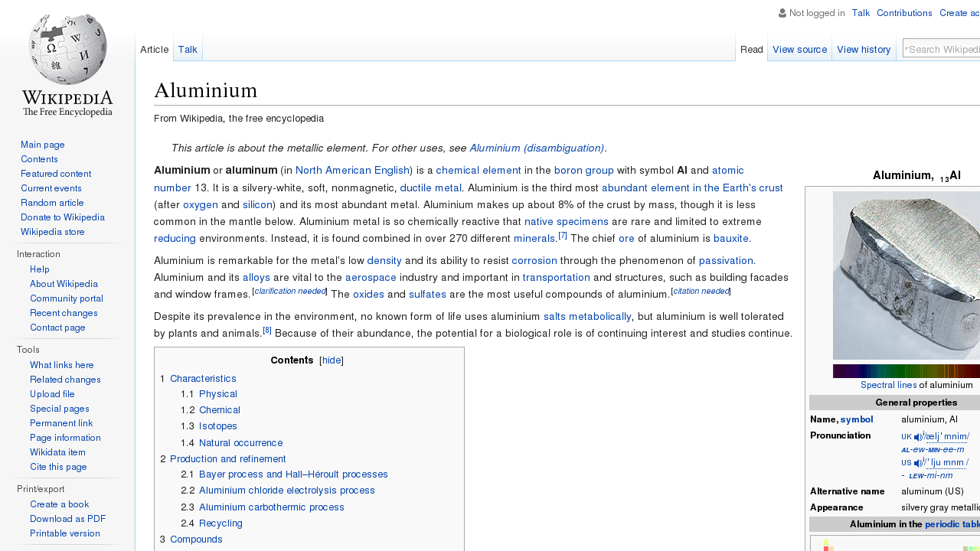Jump to 1.3 Isotopes section
The width and height of the screenshot is (980, 551).
tap(218, 426)
